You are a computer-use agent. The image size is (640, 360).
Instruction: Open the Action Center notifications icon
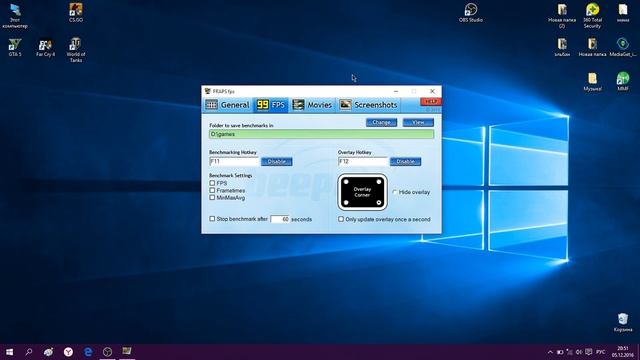coord(589,352)
